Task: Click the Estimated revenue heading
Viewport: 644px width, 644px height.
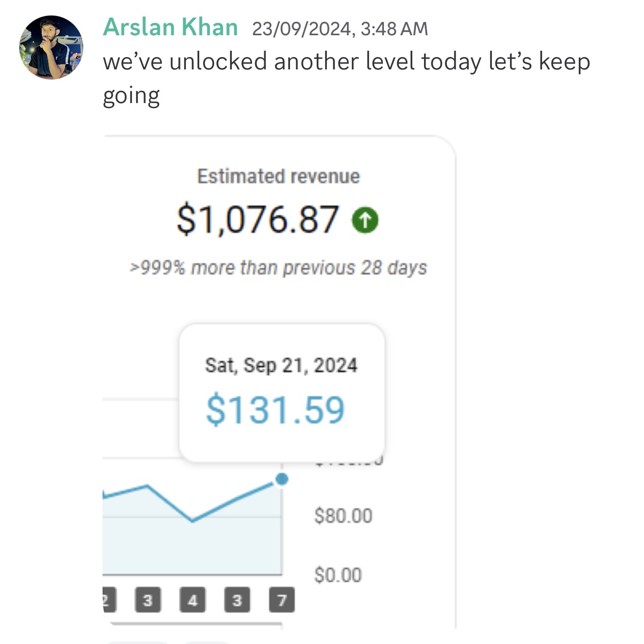Action: click(x=279, y=176)
